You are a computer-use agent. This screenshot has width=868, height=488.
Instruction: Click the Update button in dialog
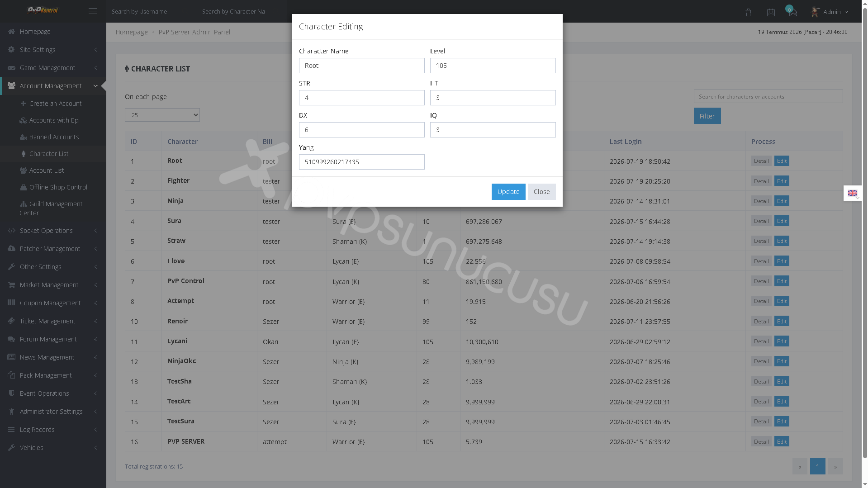pyautogui.click(x=508, y=192)
